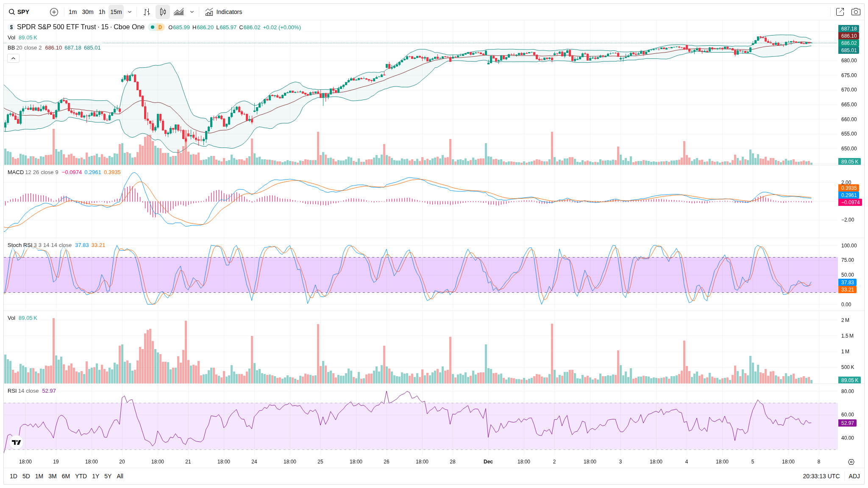Expand the time interval dropdown arrow
The height and width of the screenshot is (488, 868).
(130, 12)
